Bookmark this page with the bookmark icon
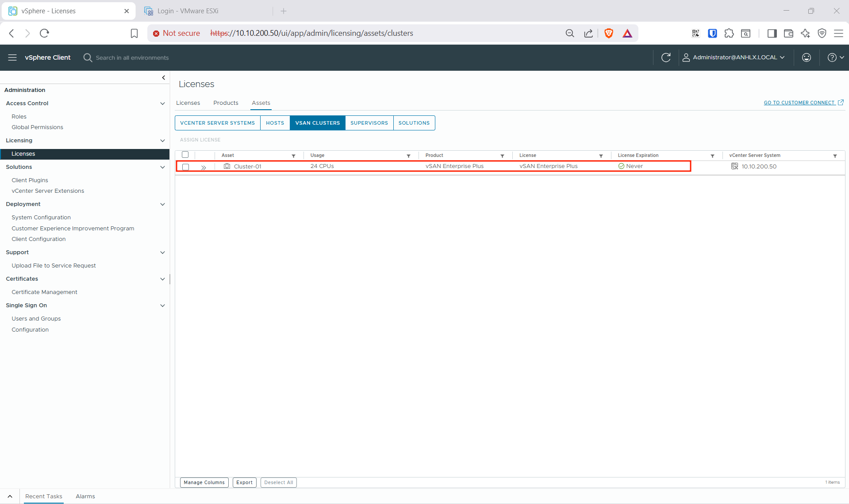Viewport: 849px width, 504px height. [x=134, y=33]
